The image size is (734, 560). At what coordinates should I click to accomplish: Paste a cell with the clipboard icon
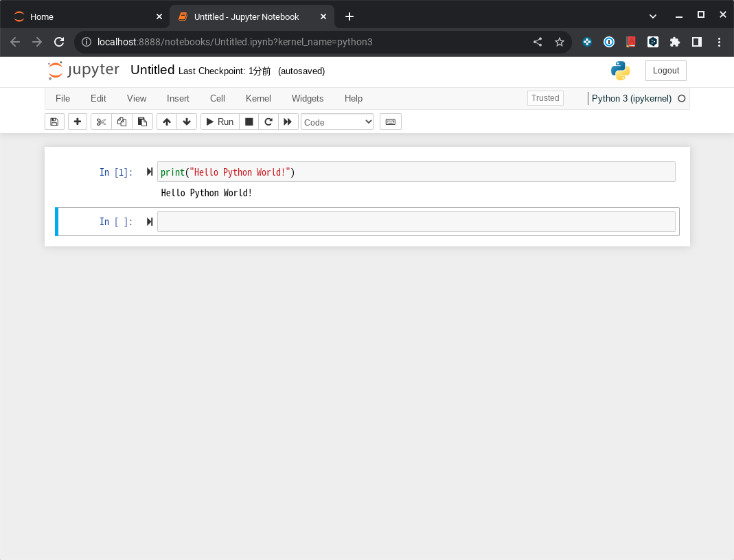pyautogui.click(x=142, y=121)
